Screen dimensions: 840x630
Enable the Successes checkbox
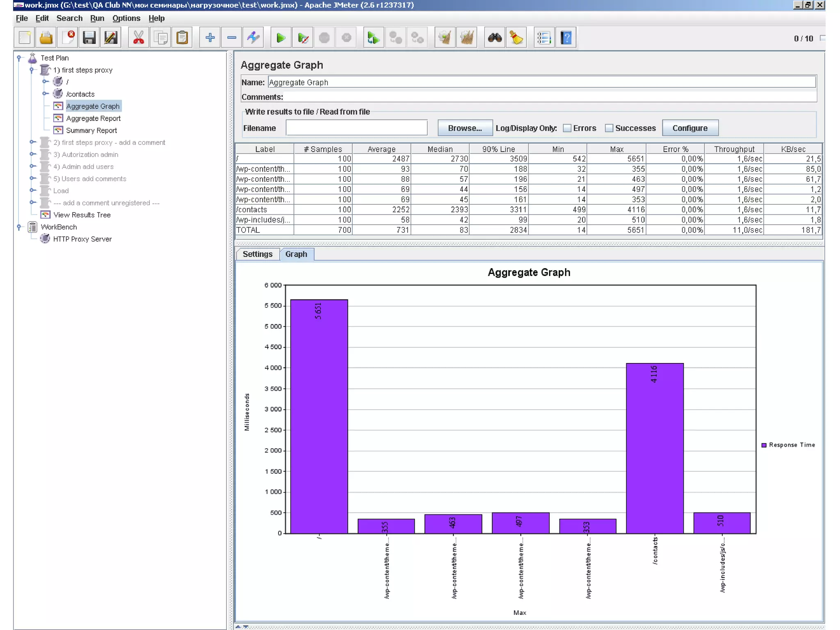[609, 128]
